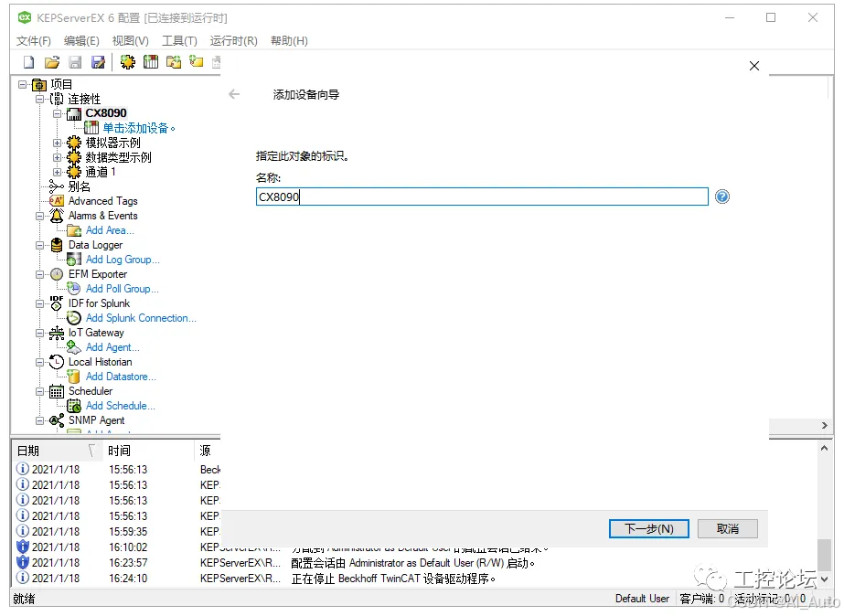
Task: Click the EFM Exporter icon
Action: pos(57,274)
